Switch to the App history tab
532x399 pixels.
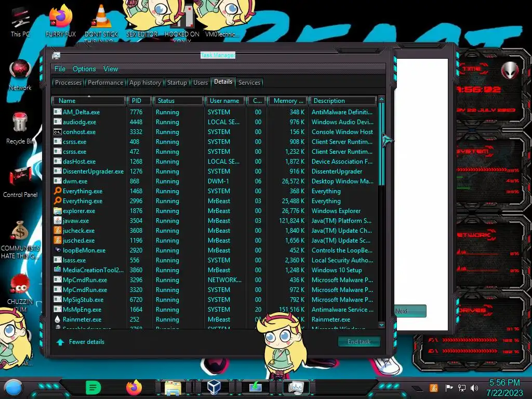(145, 83)
